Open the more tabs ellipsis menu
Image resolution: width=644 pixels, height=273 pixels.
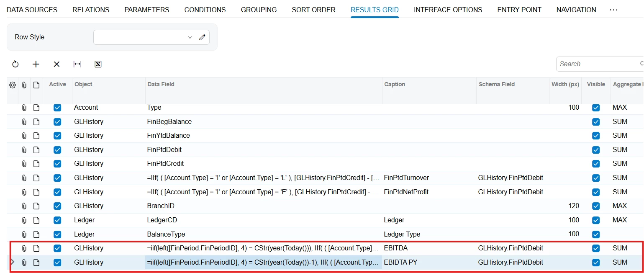click(x=613, y=10)
